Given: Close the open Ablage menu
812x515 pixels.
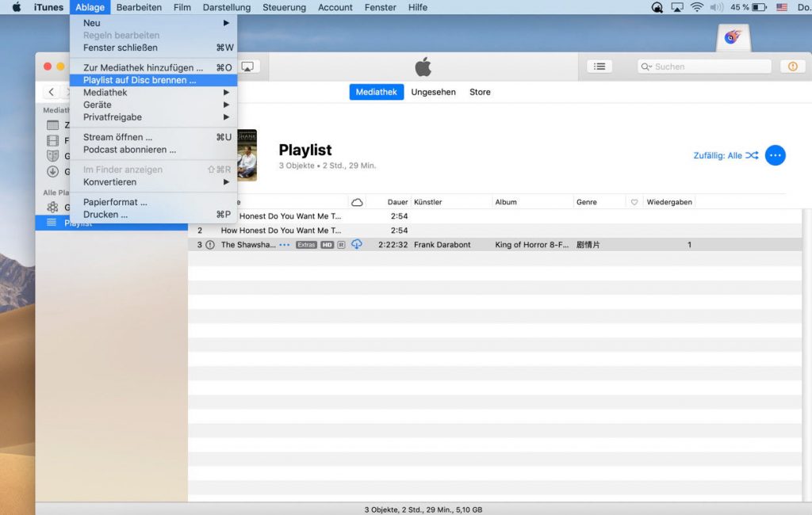Looking at the screenshot, I should point(90,7).
